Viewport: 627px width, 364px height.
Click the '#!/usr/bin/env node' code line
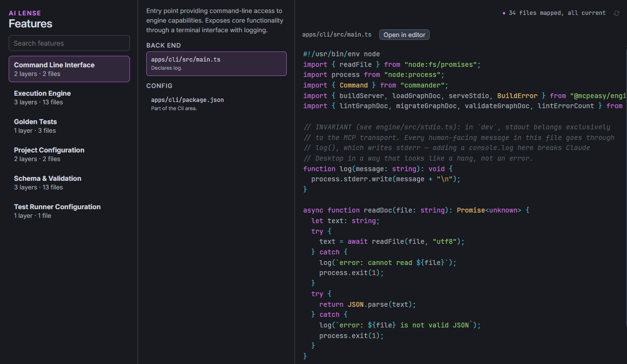click(x=342, y=54)
